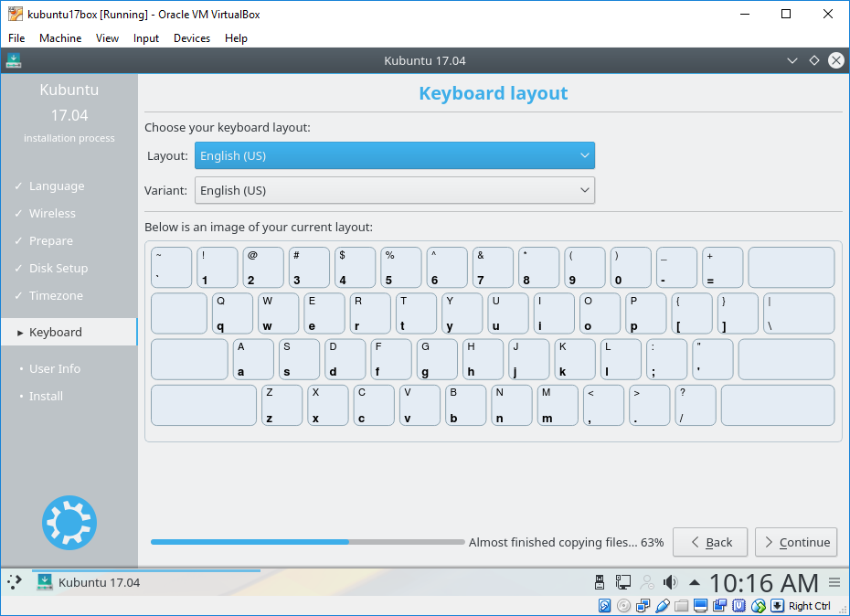Open the View menu
Screen dimensions: 850x616
(x=107, y=38)
